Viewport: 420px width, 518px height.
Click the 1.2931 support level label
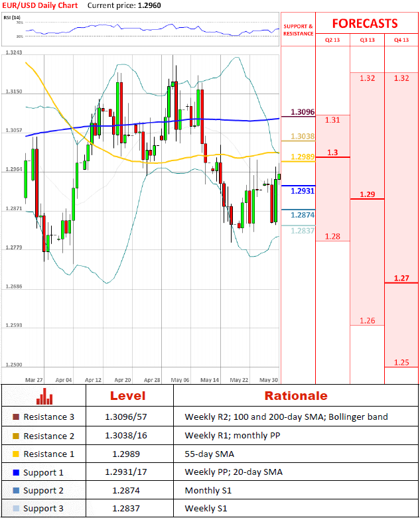click(303, 190)
